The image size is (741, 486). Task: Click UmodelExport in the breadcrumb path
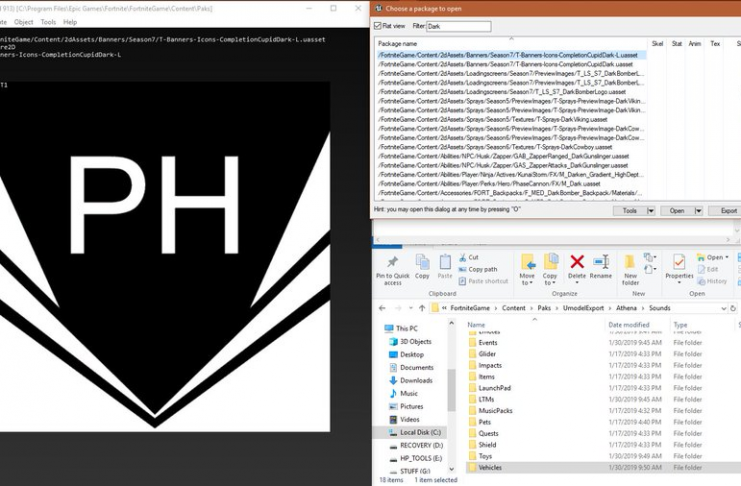coord(583,308)
